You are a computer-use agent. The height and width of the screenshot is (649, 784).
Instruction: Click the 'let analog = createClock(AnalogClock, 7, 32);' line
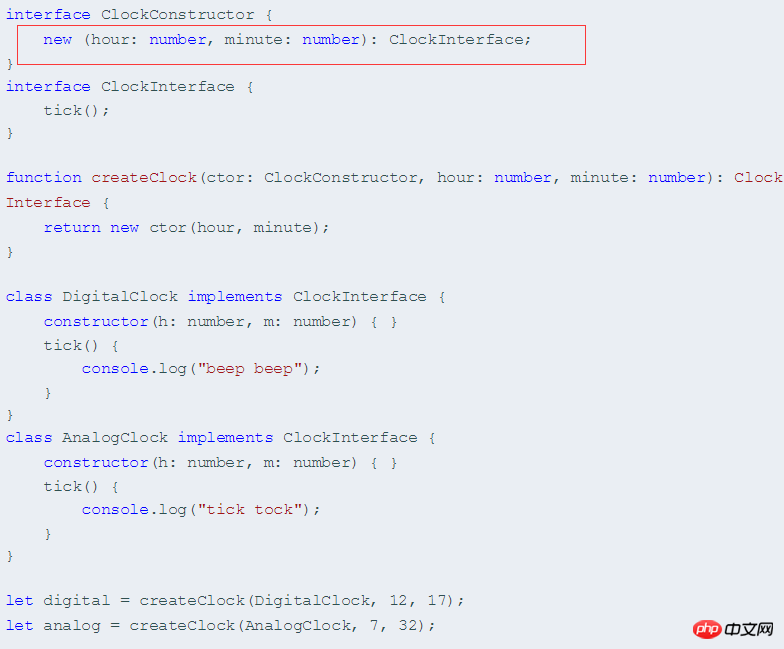click(x=220, y=625)
